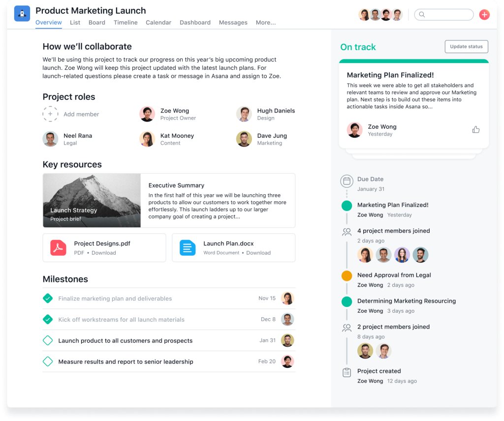
Task: Click the search magnifier icon
Action: 422,15
